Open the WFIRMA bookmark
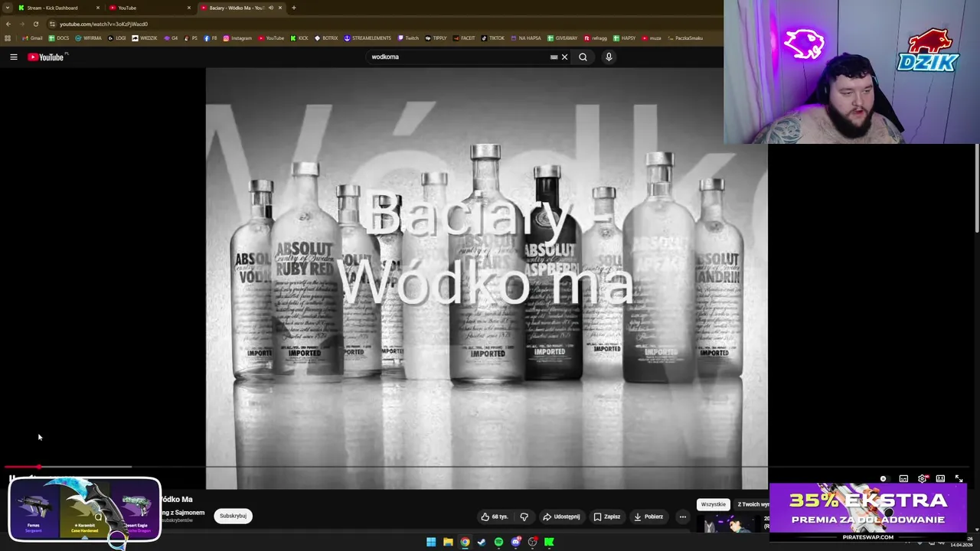Viewport: 980px width, 551px height. pyautogui.click(x=89, y=37)
